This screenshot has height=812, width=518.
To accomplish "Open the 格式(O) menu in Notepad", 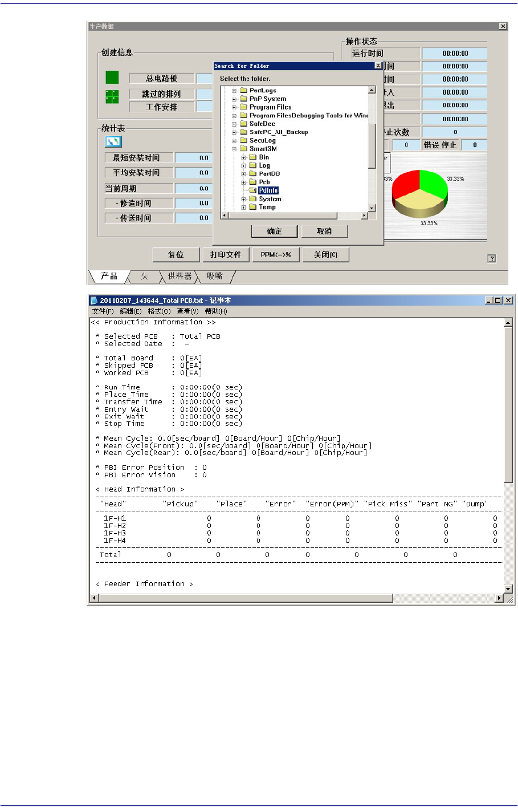I will click(x=160, y=311).
